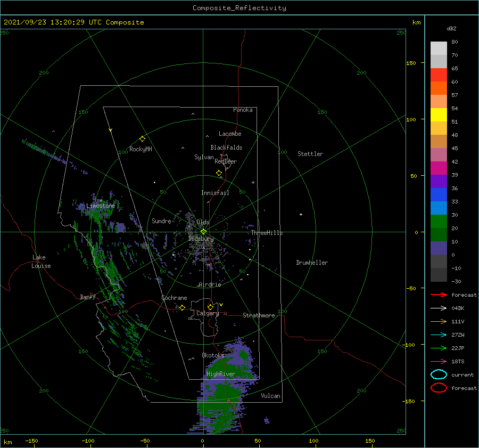Image resolution: width=479 pixels, height=448 pixels.
Task: Click the Lacombe label
Action: (230, 134)
